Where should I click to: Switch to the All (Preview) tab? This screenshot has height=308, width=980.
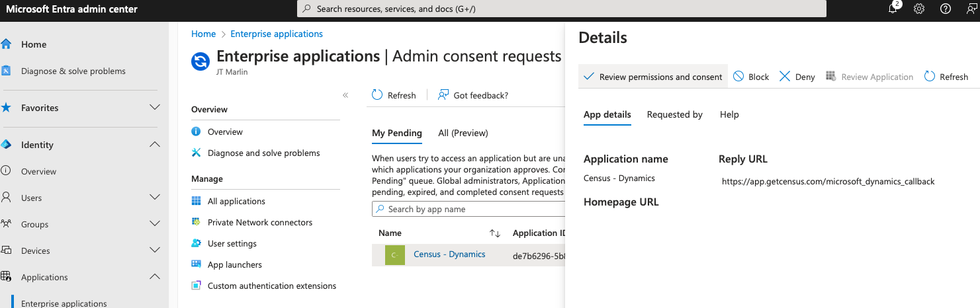tap(463, 133)
